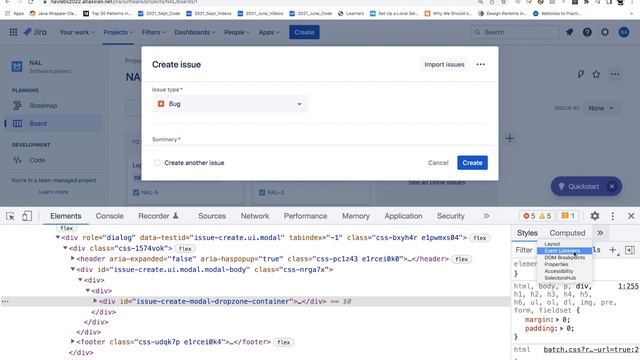Close the Quickstart panel
This screenshot has width=640, height=360.
click(x=612, y=187)
